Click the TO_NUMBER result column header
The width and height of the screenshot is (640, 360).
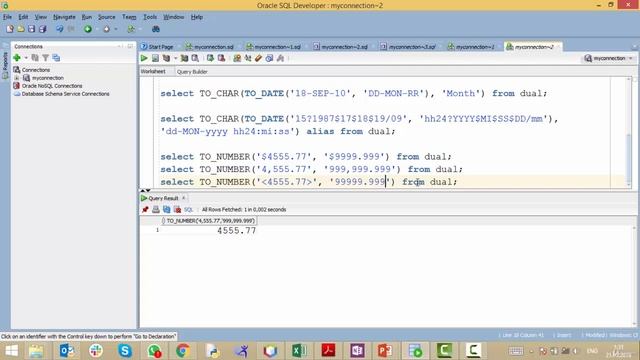pos(209,221)
